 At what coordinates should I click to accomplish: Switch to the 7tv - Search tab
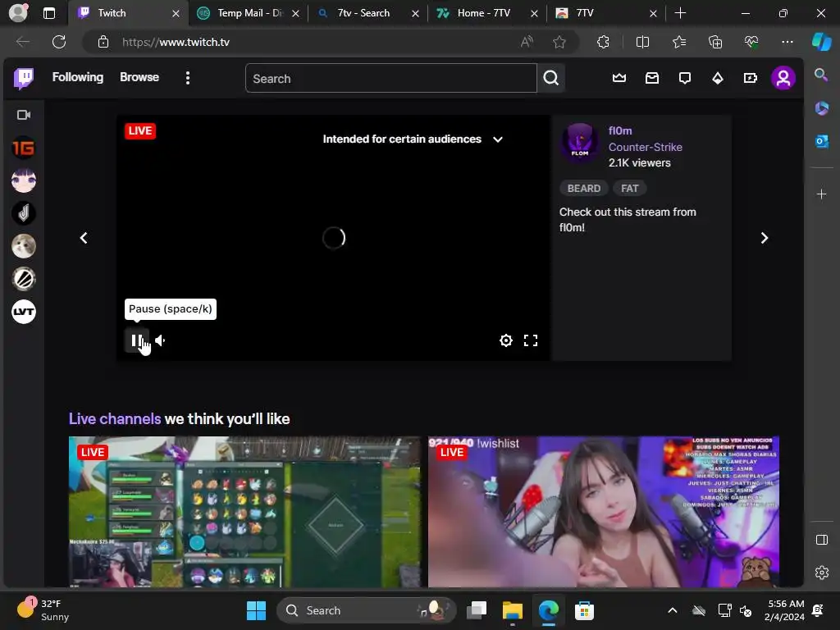click(x=367, y=13)
